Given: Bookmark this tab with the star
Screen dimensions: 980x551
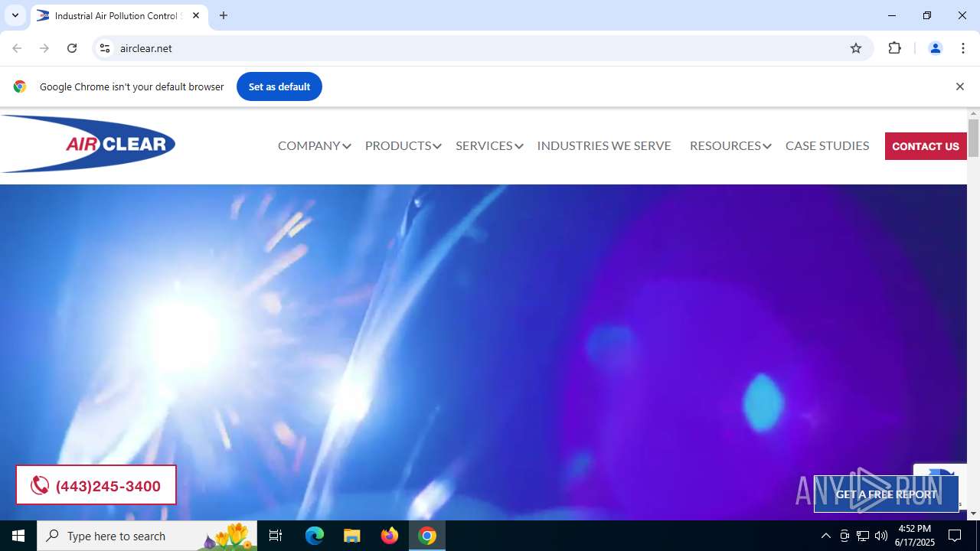Looking at the screenshot, I should (856, 48).
